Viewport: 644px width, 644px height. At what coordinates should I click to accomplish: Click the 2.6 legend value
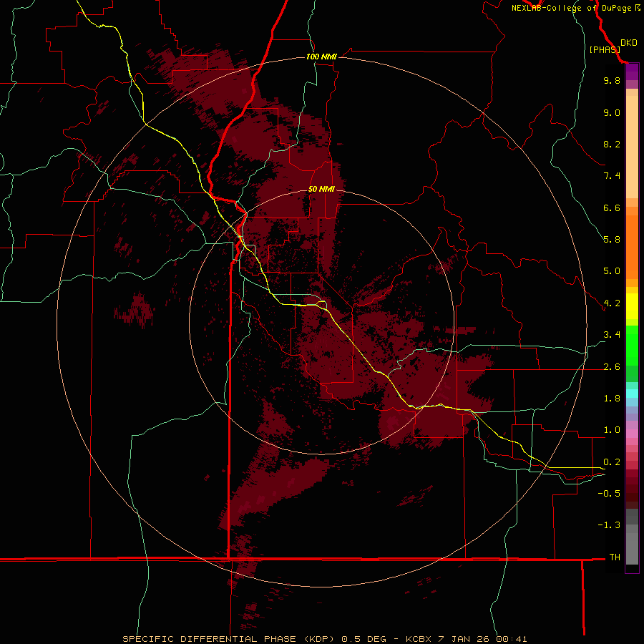pyautogui.click(x=612, y=367)
